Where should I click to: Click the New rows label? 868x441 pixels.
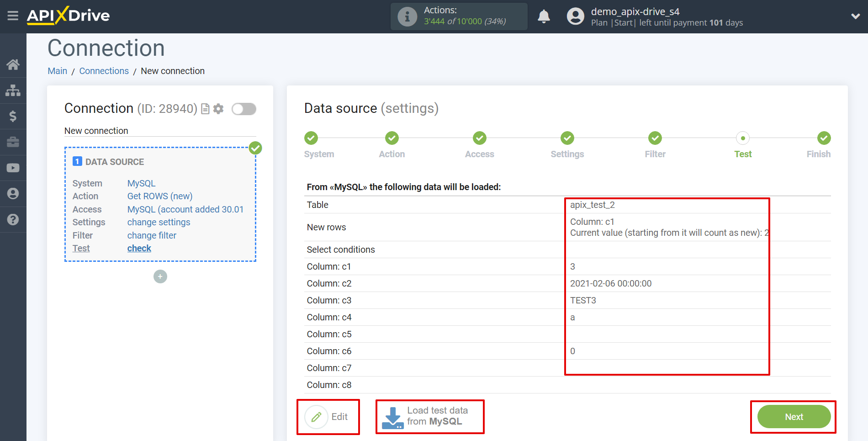click(326, 227)
